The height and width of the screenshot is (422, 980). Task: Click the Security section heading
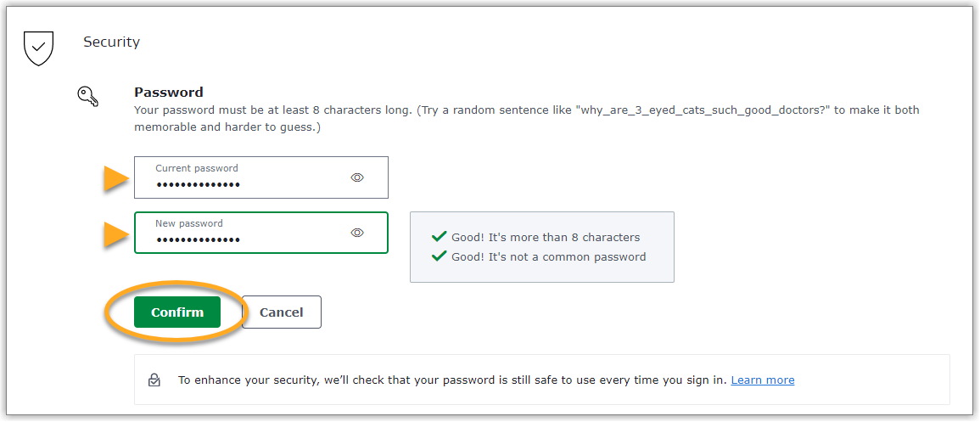coord(111,42)
